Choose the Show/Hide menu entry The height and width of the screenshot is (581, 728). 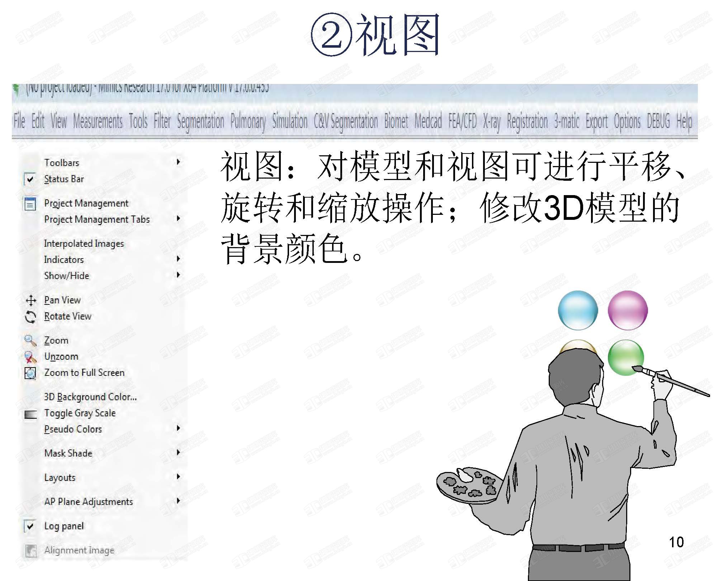click(67, 276)
